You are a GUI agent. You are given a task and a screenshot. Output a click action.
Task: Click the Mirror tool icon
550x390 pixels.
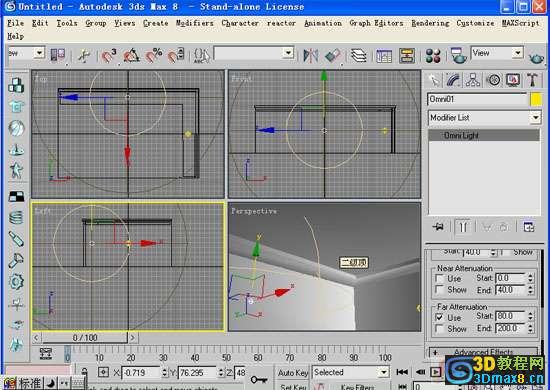click(x=310, y=56)
